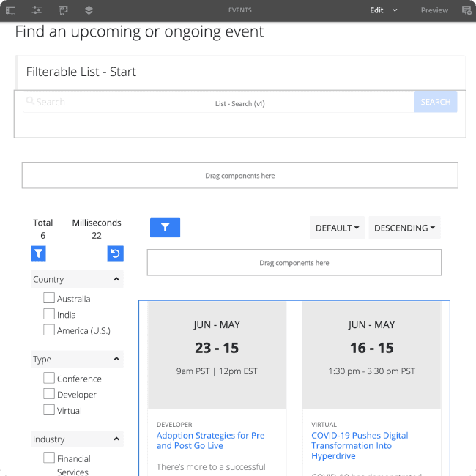The image size is (476, 476).
Task: Open the DESCENDING order dropdown
Action: pos(404,228)
